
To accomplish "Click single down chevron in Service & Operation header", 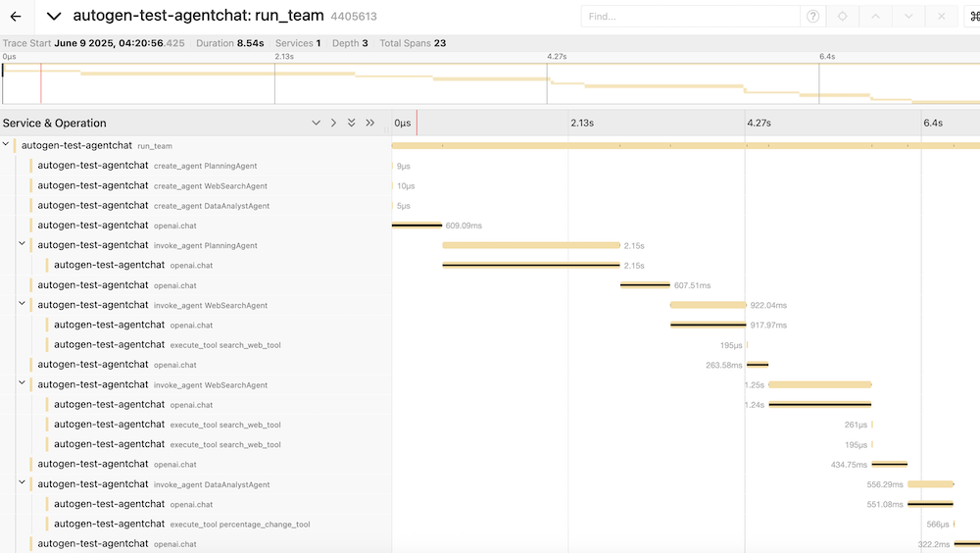I will coord(316,124).
